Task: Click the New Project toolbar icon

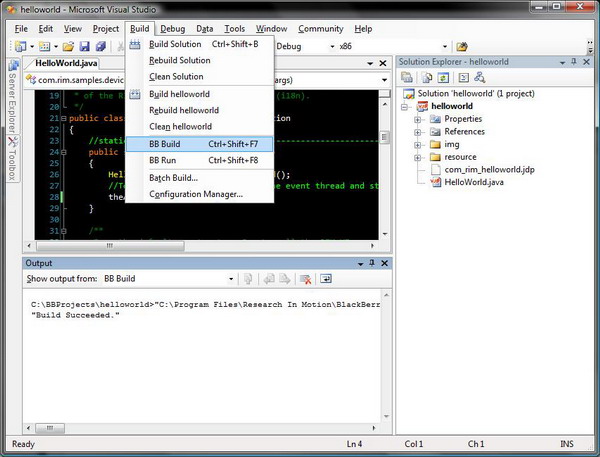Action: pyautogui.click(x=20, y=46)
